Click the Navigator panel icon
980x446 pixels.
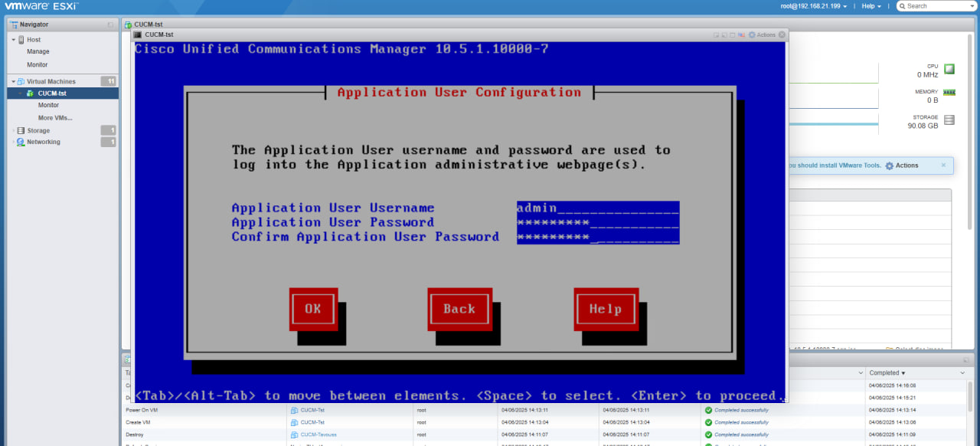pos(15,25)
